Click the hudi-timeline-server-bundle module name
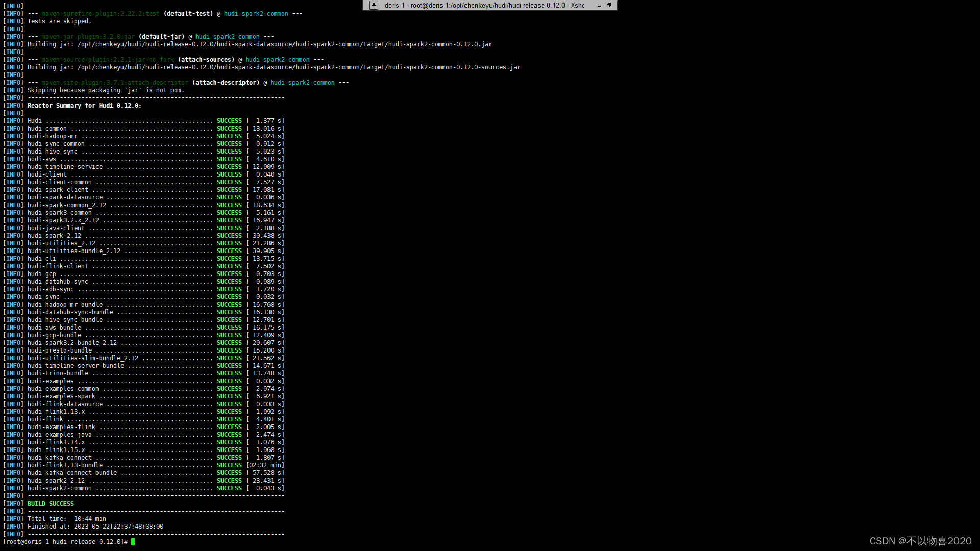This screenshot has width=980, height=551. (76, 366)
